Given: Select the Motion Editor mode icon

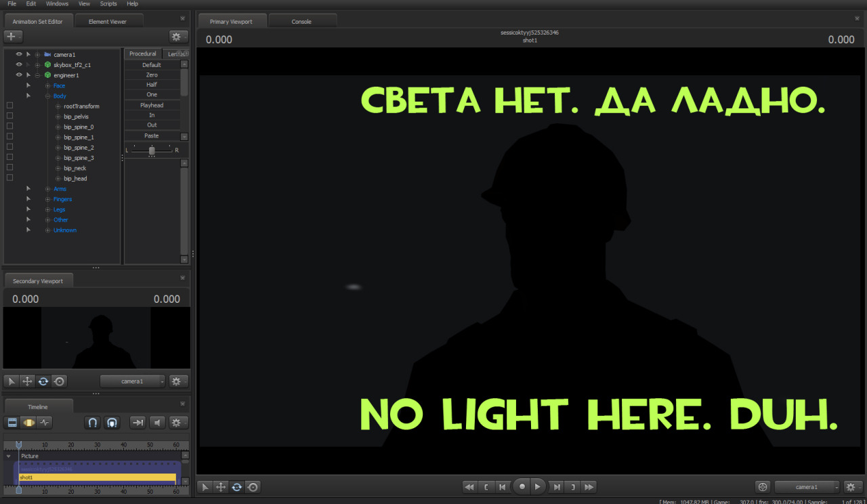Looking at the screenshot, I should (28, 422).
